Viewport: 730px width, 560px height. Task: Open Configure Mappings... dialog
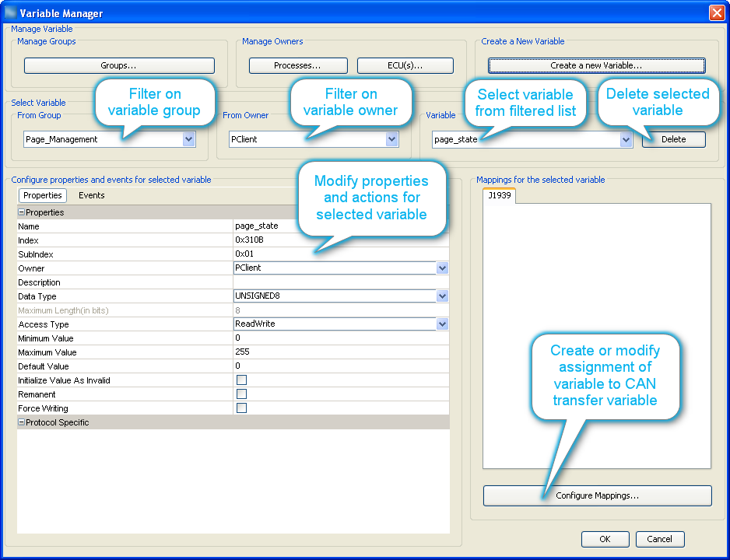pos(598,495)
